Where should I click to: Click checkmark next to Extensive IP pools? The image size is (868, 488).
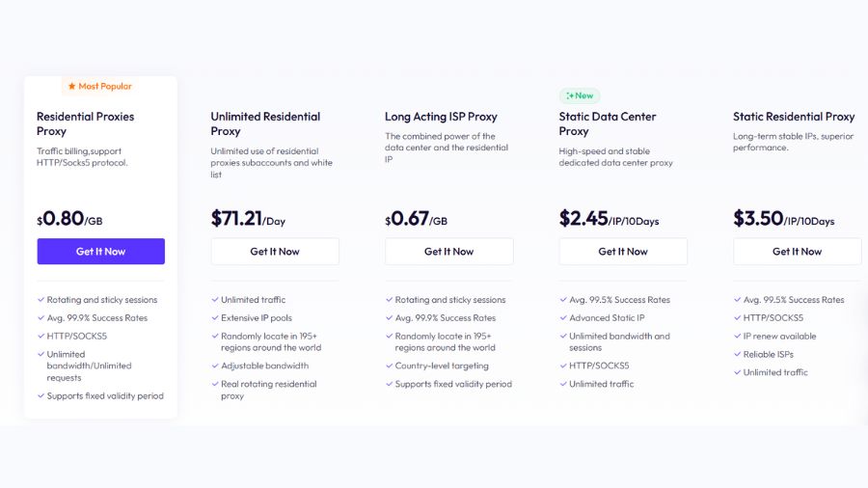[214, 318]
